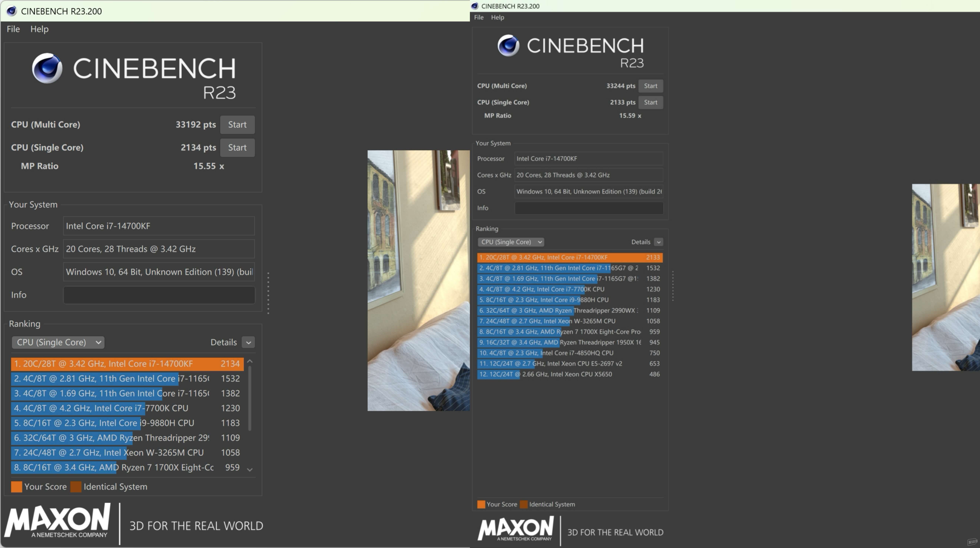Click the MAXON logo in left window
This screenshot has height=548, width=980.
57,520
